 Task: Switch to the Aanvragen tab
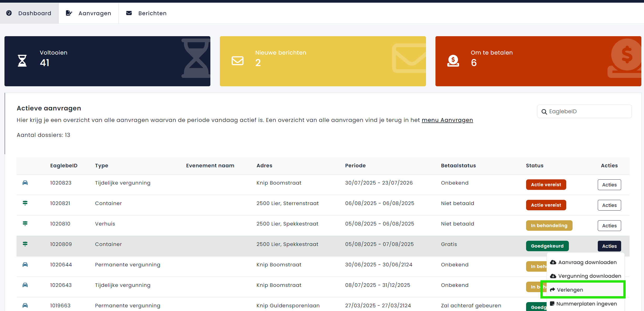pyautogui.click(x=89, y=13)
